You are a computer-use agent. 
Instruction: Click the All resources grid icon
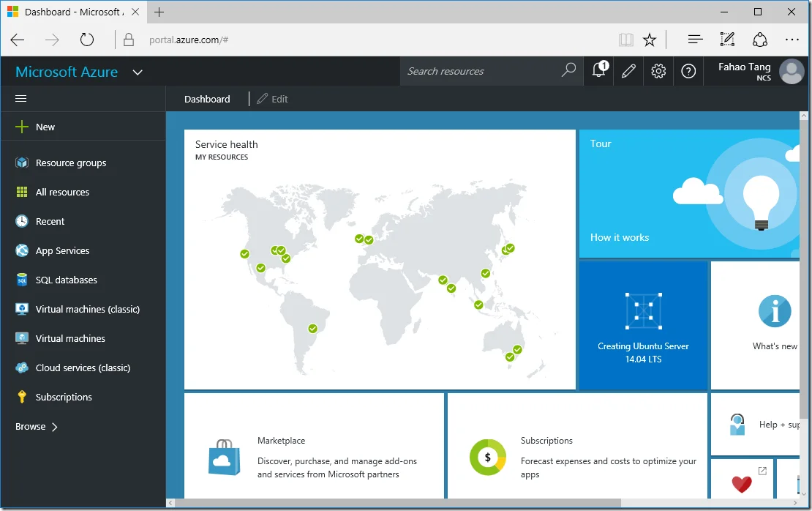[x=22, y=193]
